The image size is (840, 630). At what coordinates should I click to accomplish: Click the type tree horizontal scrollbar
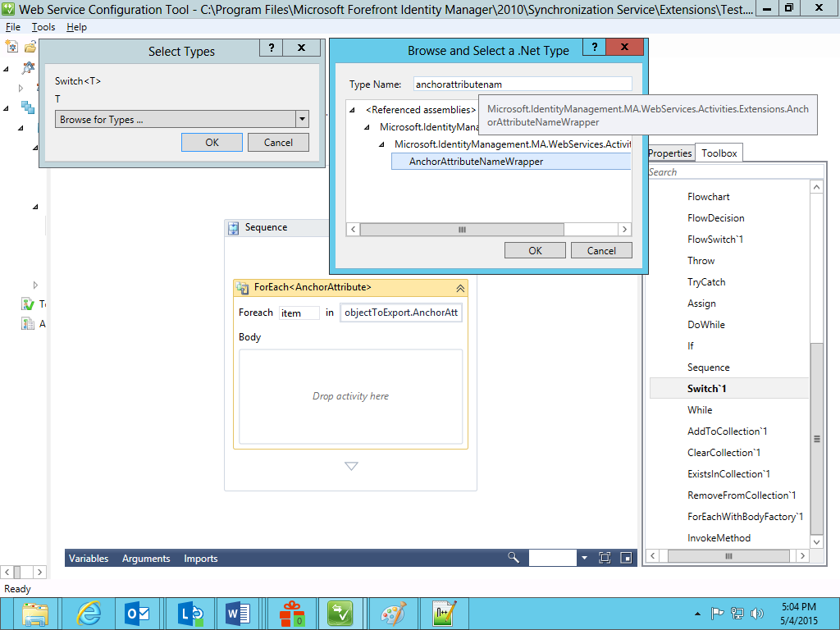[488, 230]
